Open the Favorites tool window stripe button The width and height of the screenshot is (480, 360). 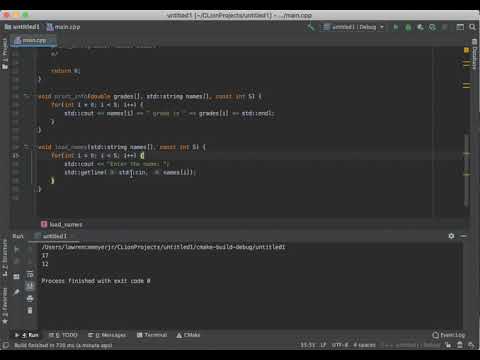(x=5, y=306)
